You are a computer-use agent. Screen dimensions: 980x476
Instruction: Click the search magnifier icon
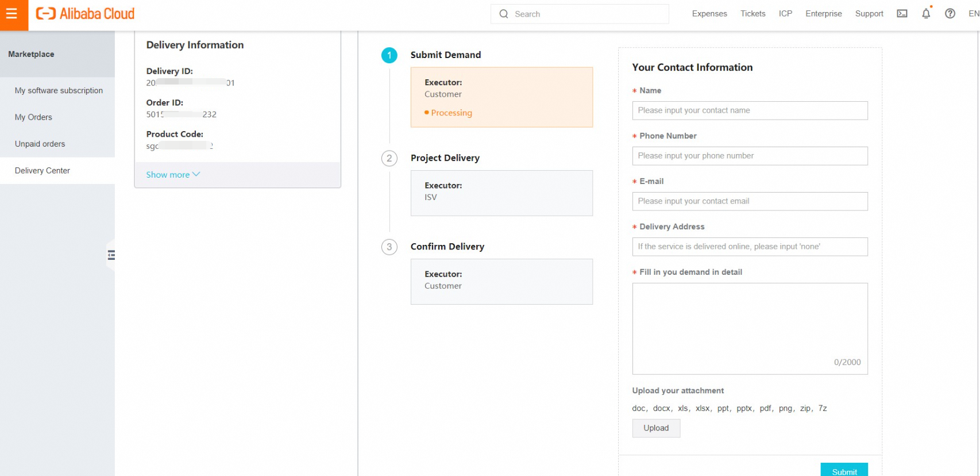pos(504,14)
